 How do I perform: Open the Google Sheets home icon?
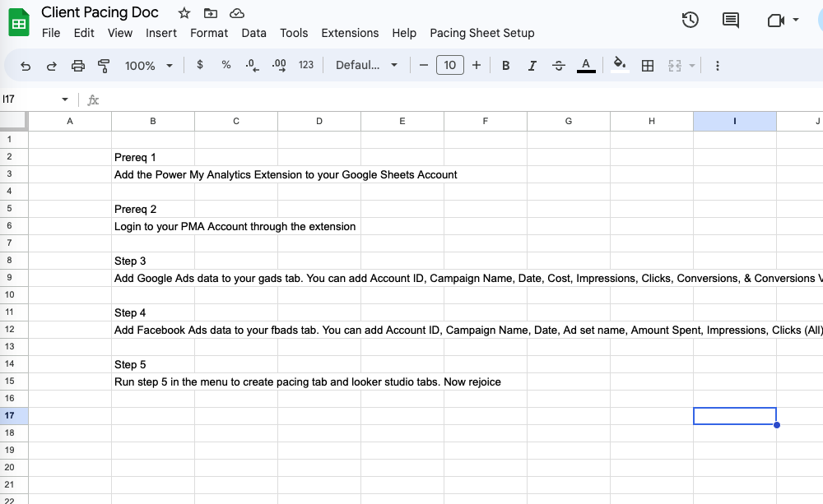[19, 22]
